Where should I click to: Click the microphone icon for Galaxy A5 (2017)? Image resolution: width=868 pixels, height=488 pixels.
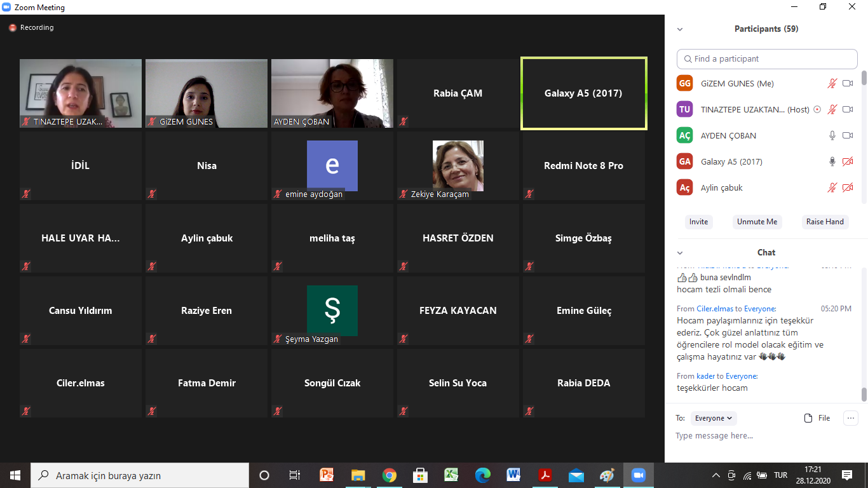point(832,161)
